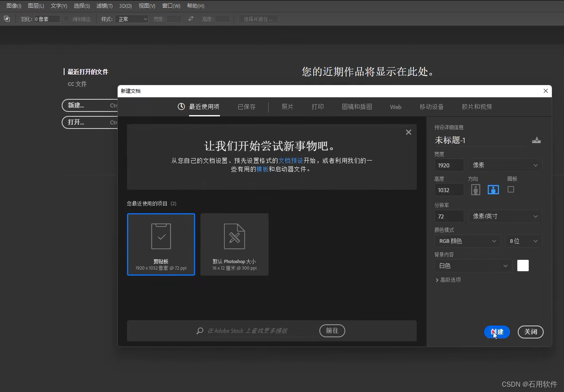564x392 pixels.
Task: Click the 羽化 field showing 0 像素
Action: [x=47, y=19]
